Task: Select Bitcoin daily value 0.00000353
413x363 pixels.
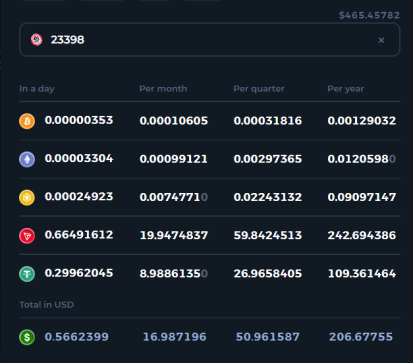Action: click(x=79, y=120)
